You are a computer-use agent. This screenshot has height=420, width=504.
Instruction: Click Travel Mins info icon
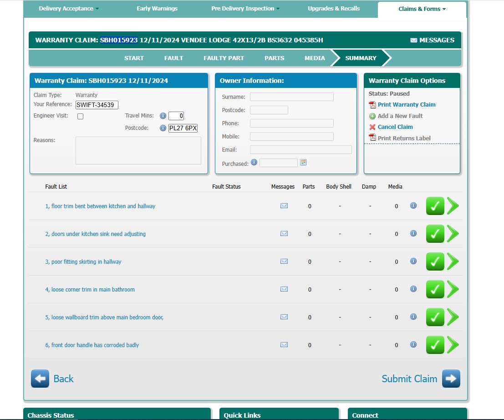point(163,116)
